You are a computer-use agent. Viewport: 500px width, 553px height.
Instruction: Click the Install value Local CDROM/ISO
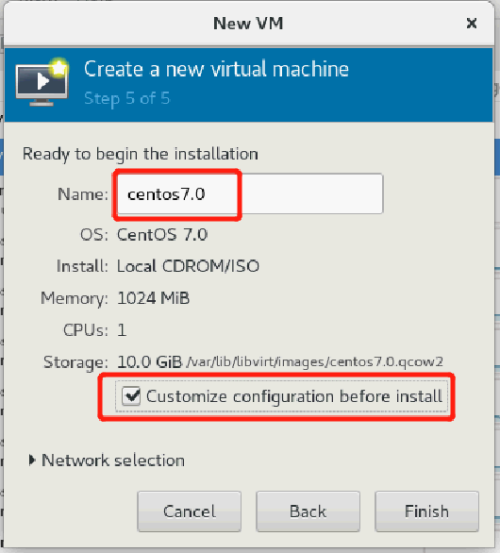pos(188,266)
